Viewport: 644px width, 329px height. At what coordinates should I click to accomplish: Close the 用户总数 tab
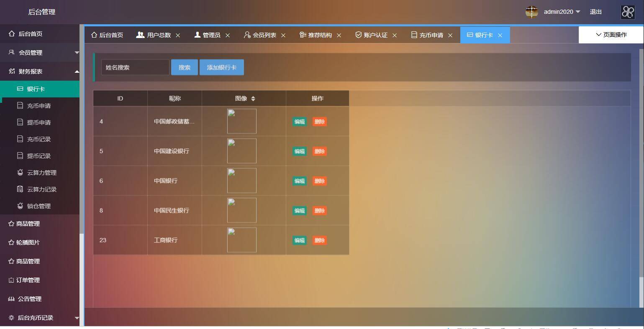coord(178,36)
